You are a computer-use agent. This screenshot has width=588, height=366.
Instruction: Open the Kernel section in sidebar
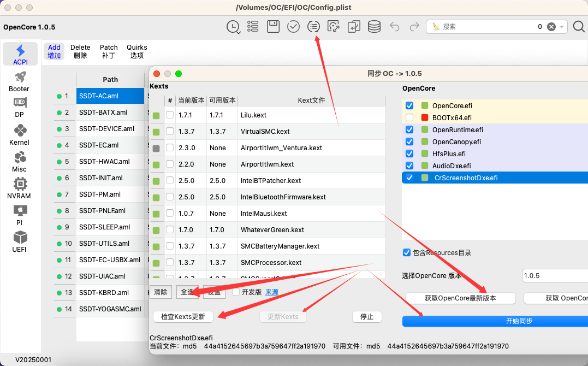[x=20, y=134]
